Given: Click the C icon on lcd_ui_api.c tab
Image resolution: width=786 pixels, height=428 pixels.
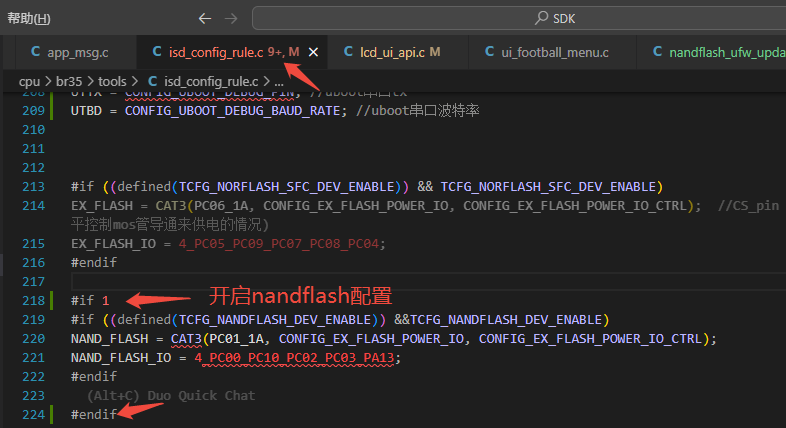Looking at the screenshot, I should coord(348,52).
